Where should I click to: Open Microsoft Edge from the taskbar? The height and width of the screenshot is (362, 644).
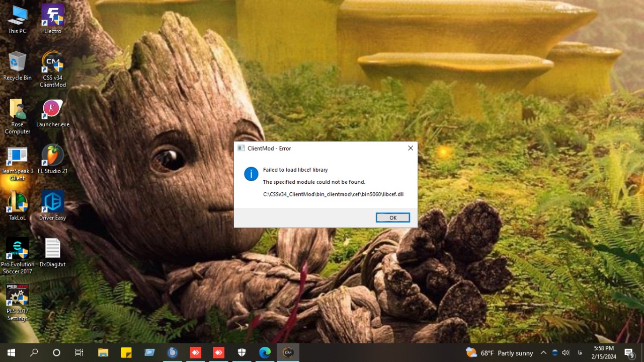click(265, 352)
